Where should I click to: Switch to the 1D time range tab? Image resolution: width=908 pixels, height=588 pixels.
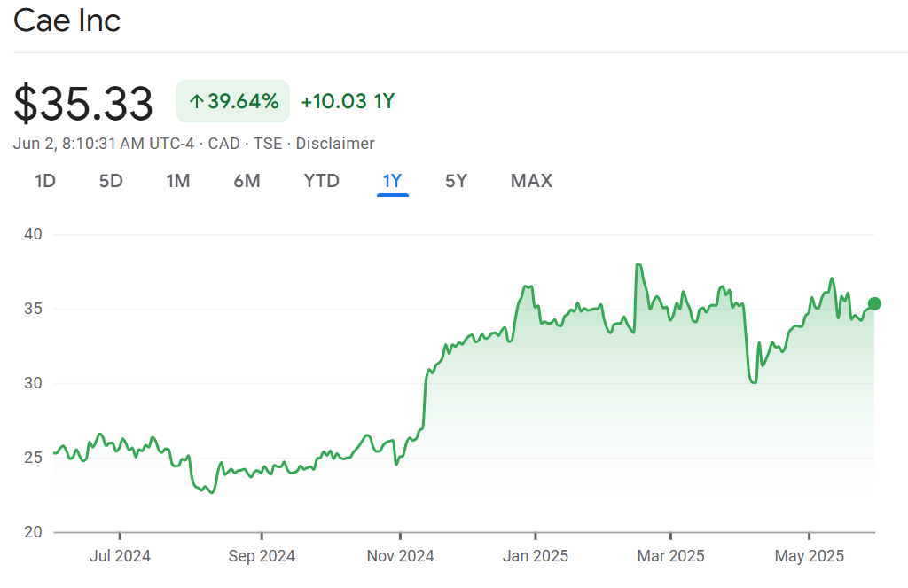(x=45, y=181)
